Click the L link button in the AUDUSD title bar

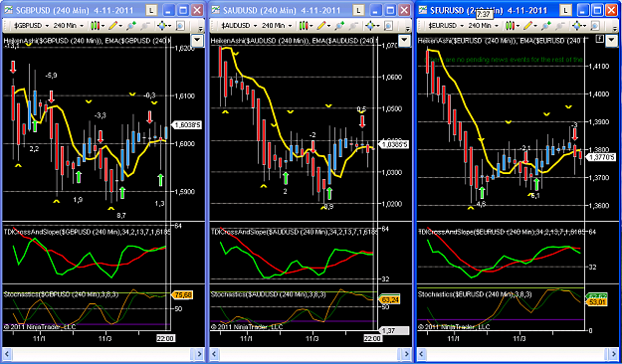359,10
